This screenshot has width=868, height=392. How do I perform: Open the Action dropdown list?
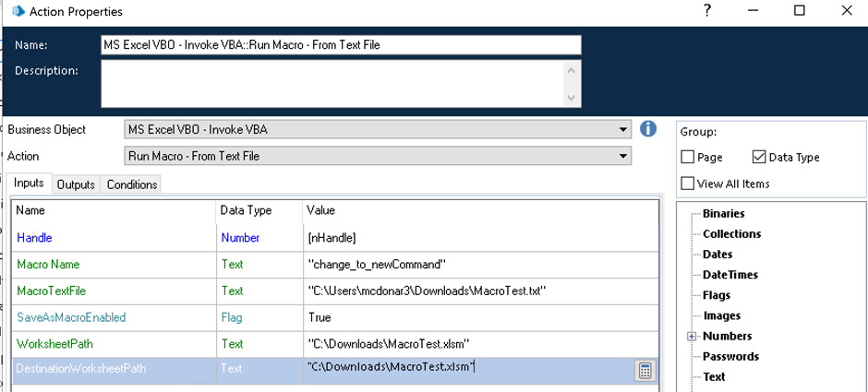(624, 156)
